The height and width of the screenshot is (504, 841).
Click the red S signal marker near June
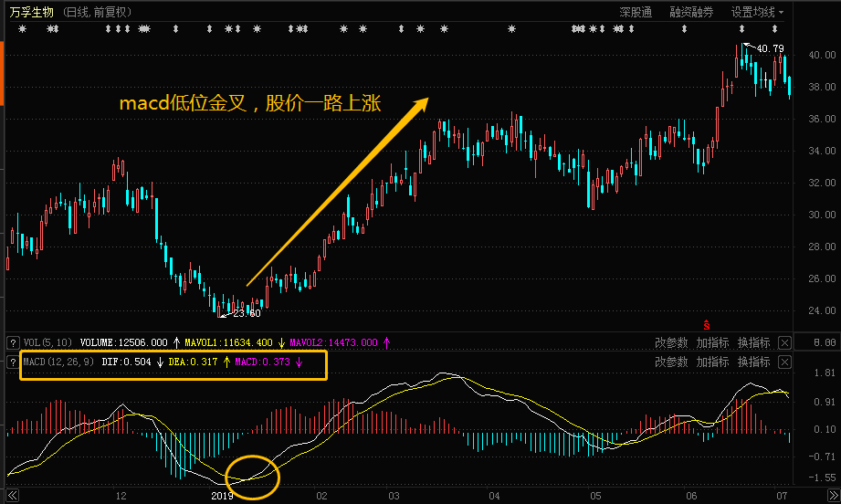click(707, 324)
